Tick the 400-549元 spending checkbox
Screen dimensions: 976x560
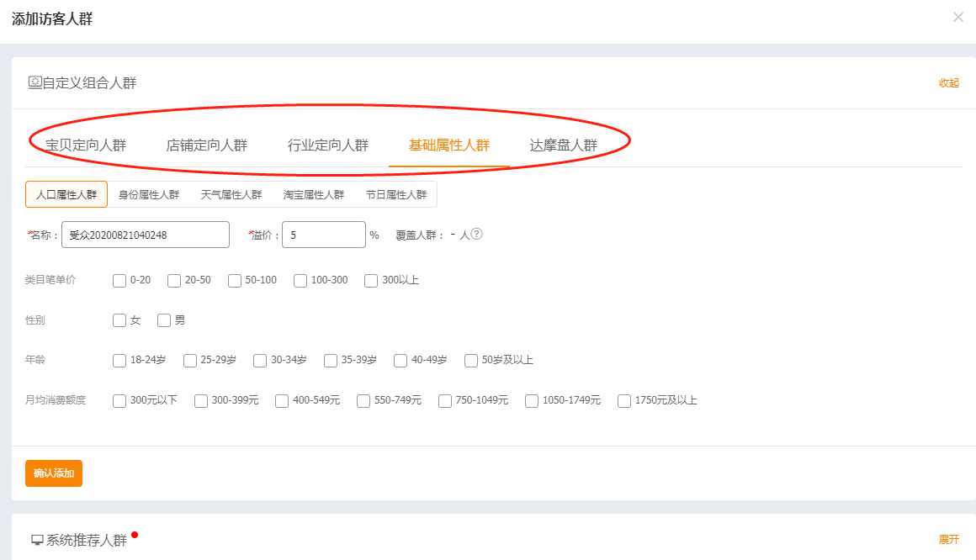click(282, 401)
